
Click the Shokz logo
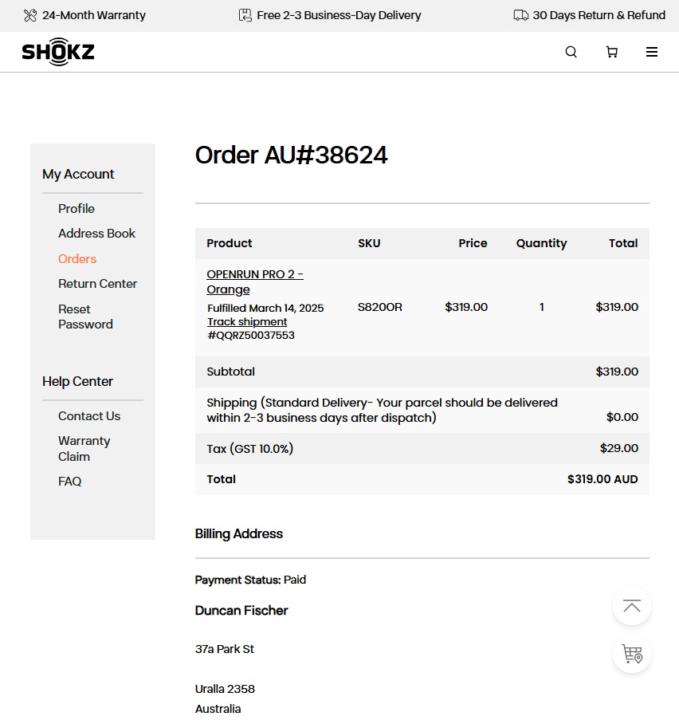coord(58,52)
